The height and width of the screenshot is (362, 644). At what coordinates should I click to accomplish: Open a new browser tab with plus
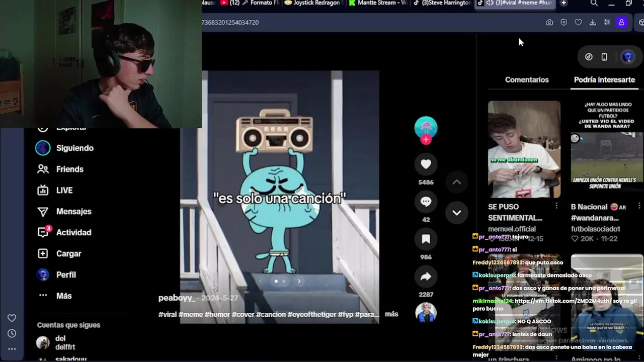pyautogui.click(x=563, y=3)
